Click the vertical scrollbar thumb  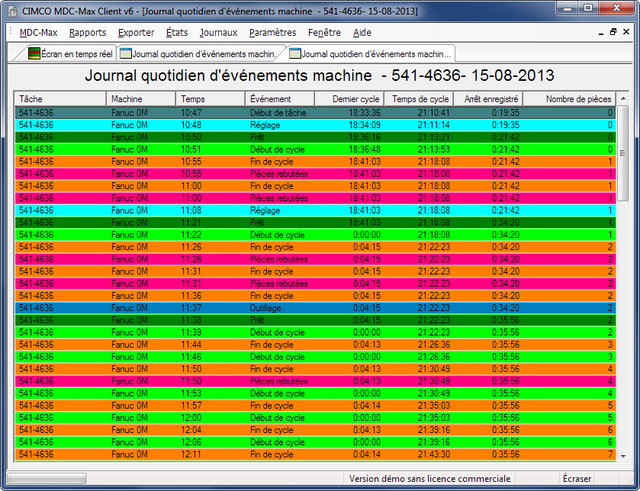pos(623,153)
